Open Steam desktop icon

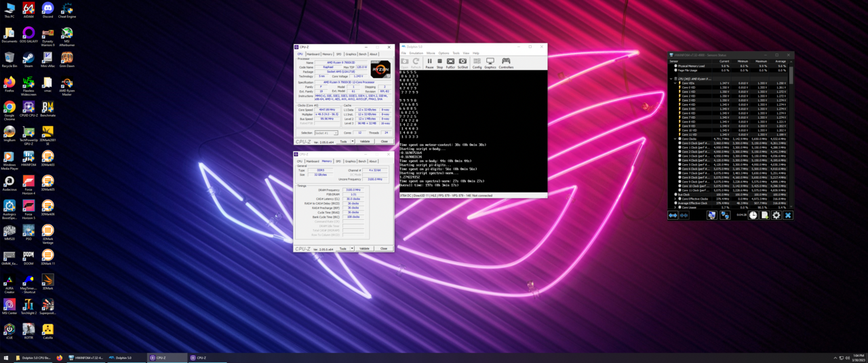click(x=28, y=60)
